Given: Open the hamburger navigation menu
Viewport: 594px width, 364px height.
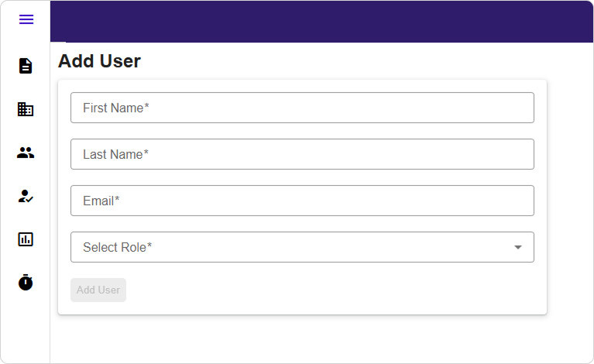Looking at the screenshot, I should [x=26, y=19].
